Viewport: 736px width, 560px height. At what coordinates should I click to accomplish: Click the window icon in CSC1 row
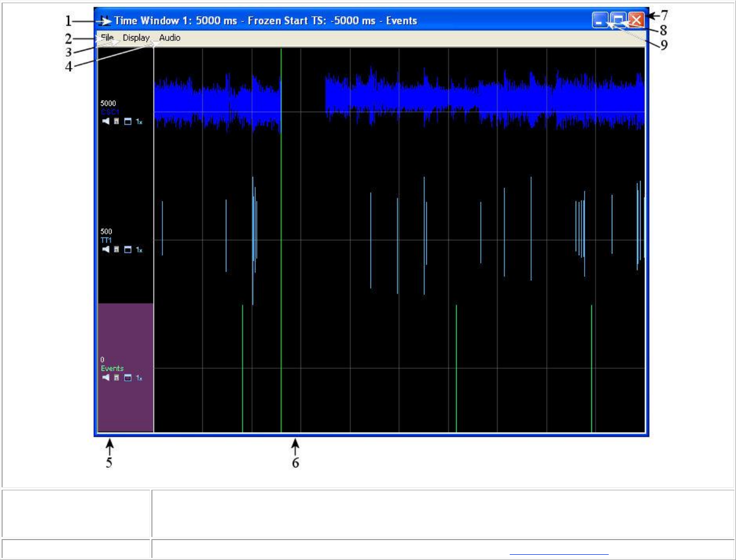127,122
